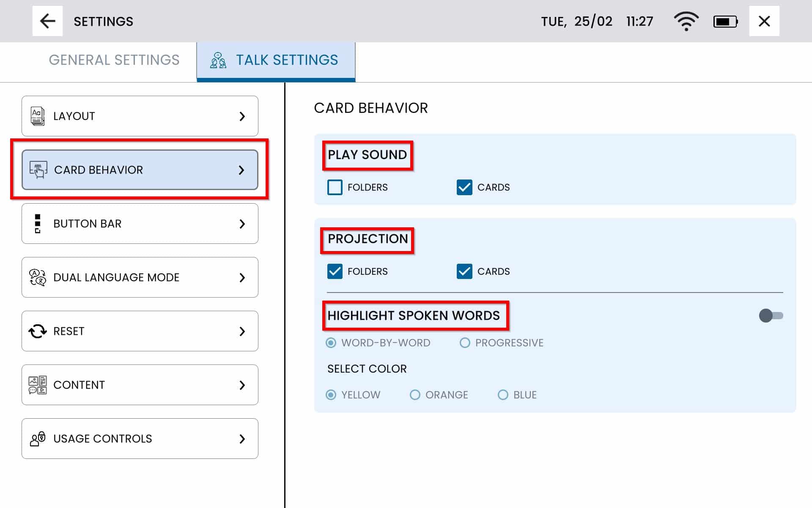
Task: Select the Progressive highlight option
Action: point(465,343)
